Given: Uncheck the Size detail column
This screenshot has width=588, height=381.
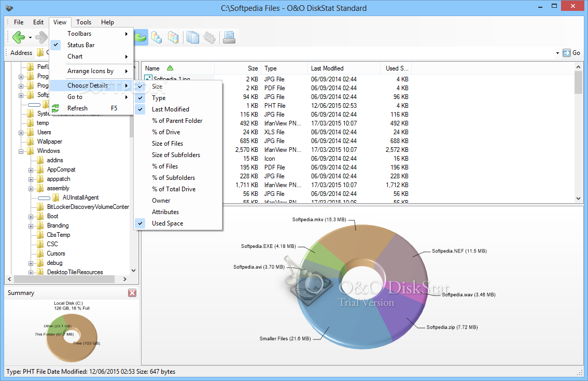Looking at the screenshot, I should pyautogui.click(x=140, y=87).
